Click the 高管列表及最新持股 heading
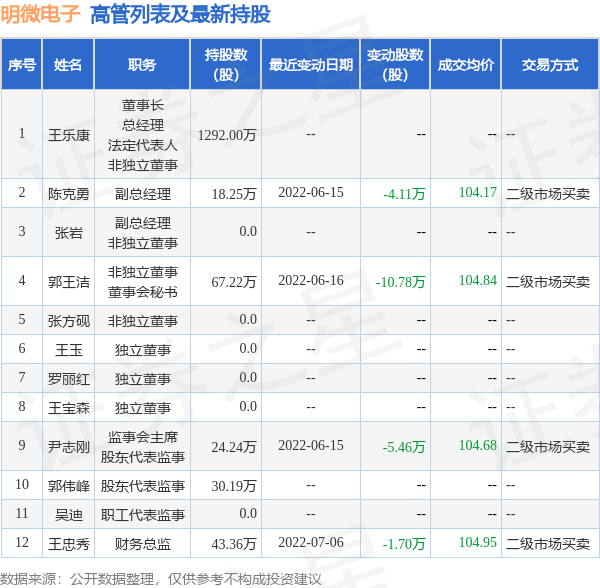The image size is (600, 588). [180, 15]
